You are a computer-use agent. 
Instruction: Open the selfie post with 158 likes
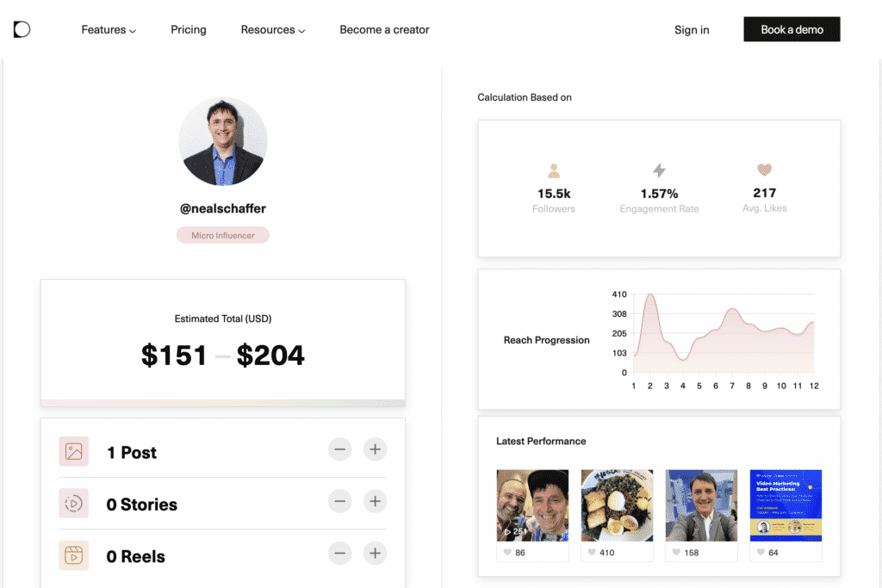point(701,505)
